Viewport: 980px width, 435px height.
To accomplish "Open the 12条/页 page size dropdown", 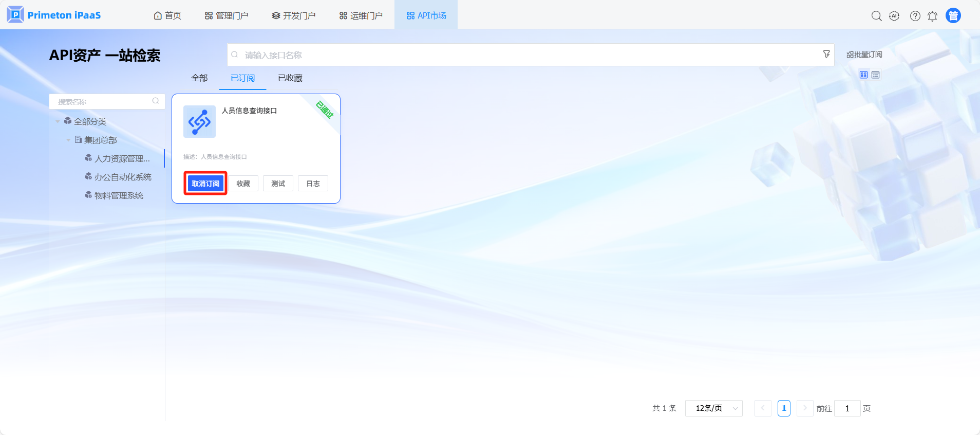I will click(x=713, y=408).
